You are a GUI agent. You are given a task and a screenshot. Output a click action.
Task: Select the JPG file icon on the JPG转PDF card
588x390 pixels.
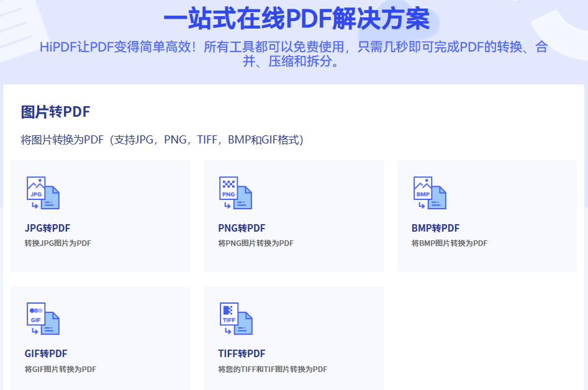(42, 193)
